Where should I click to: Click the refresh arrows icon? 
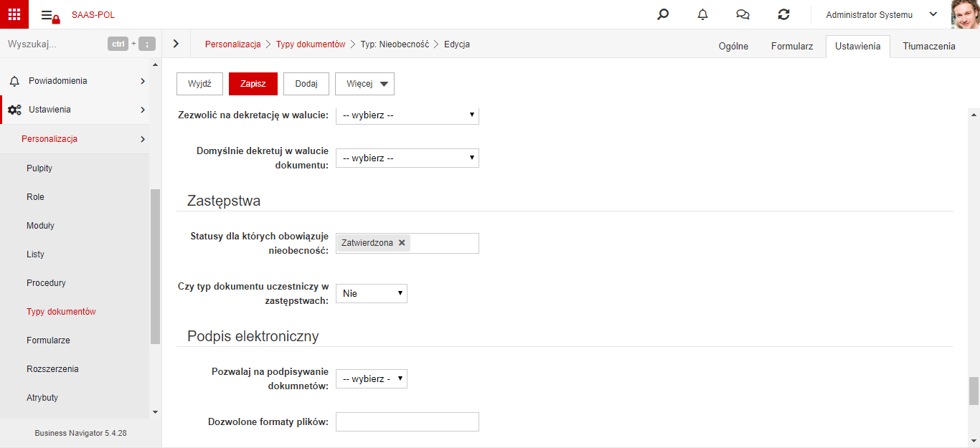pyautogui.click(x=783, y=14)
